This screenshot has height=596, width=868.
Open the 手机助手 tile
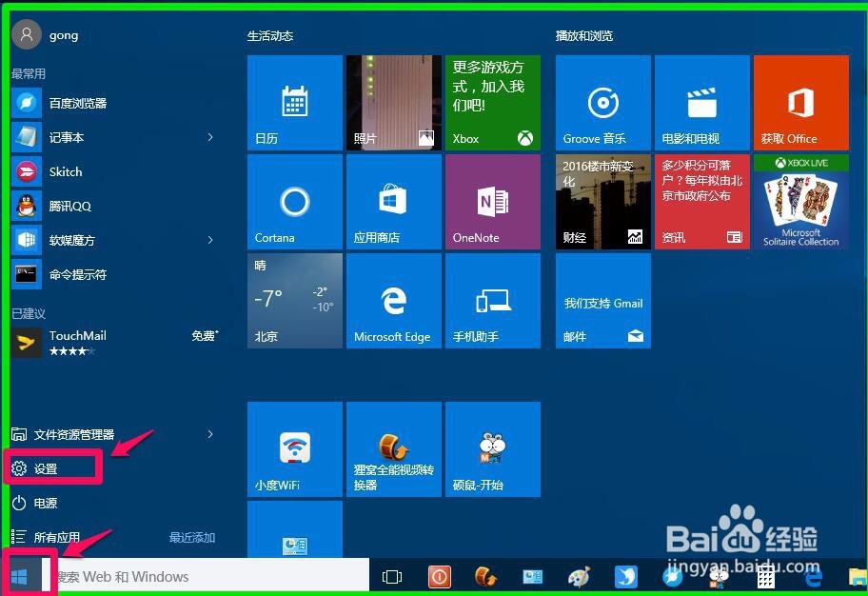coord(493,301)
